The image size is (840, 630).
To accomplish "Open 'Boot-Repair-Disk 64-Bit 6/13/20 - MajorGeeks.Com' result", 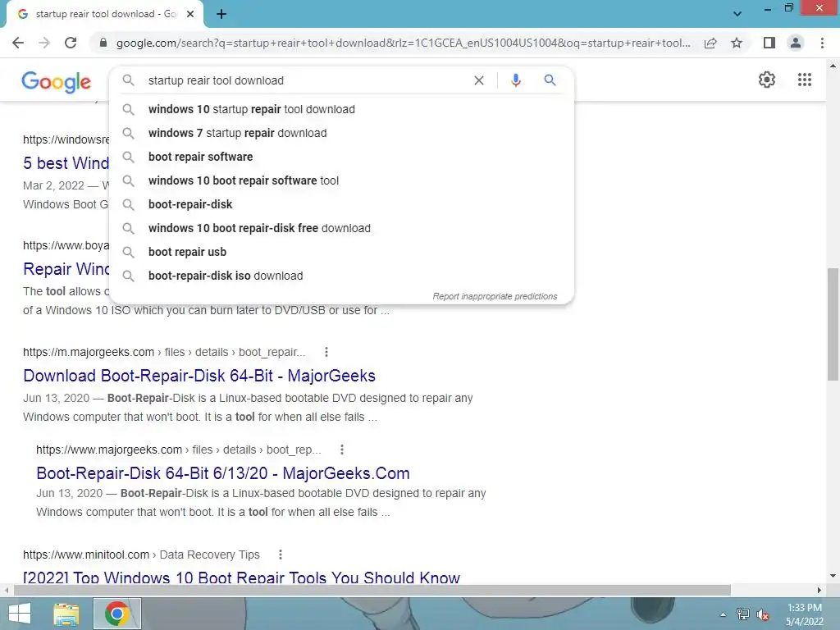I will coord(223,473).
